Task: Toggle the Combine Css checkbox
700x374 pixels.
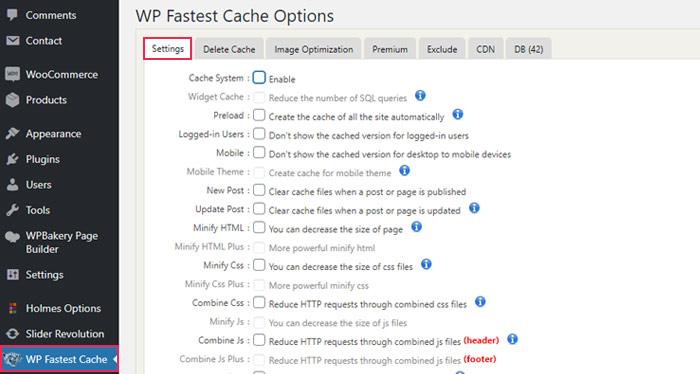Action: pos(259,303)
